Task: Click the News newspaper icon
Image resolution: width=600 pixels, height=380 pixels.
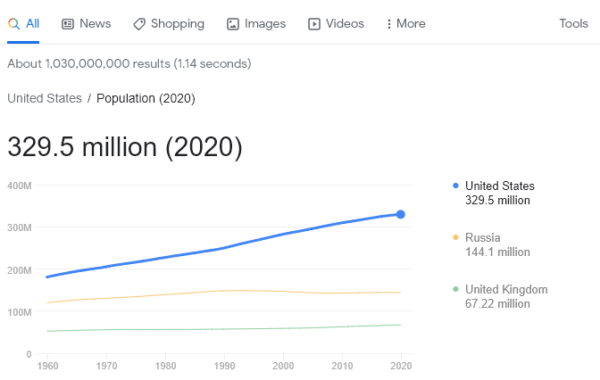Action: (68, 24)
